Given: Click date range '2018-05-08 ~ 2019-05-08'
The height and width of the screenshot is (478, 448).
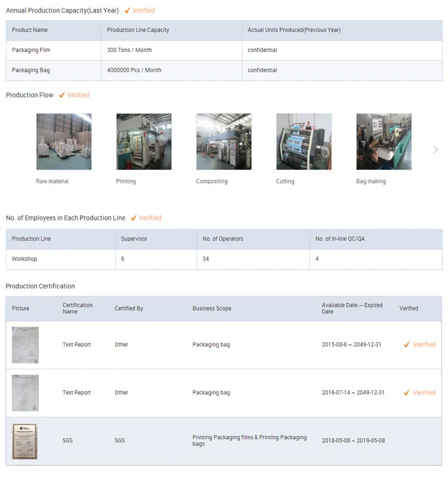Looking at the screenshot, I should point(353,440).
